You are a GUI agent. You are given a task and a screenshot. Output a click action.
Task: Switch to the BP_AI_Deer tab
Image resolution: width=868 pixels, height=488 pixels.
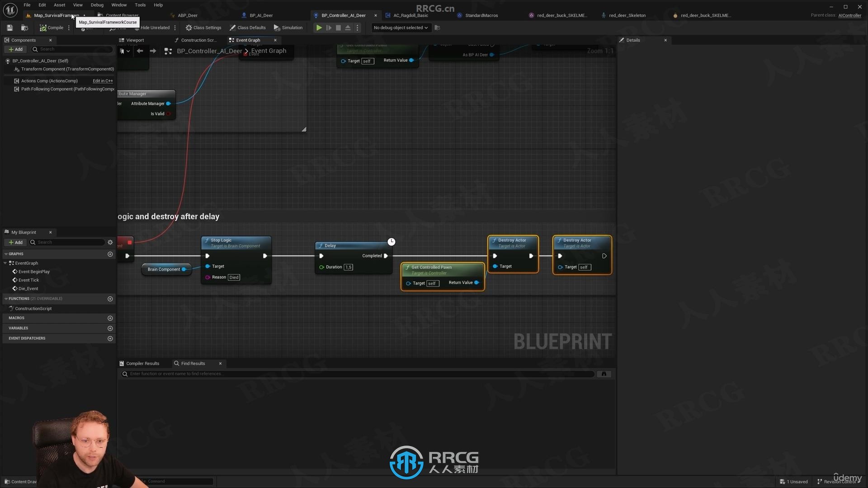(x=261, y=15)
